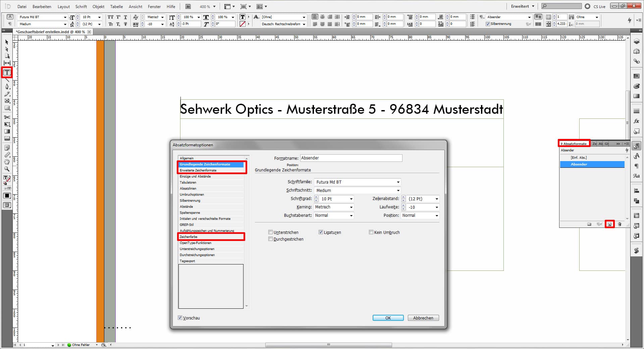Select the Type tool in the toolbox
The width and height of the screenshot is (644, 349).
[7, 72]
